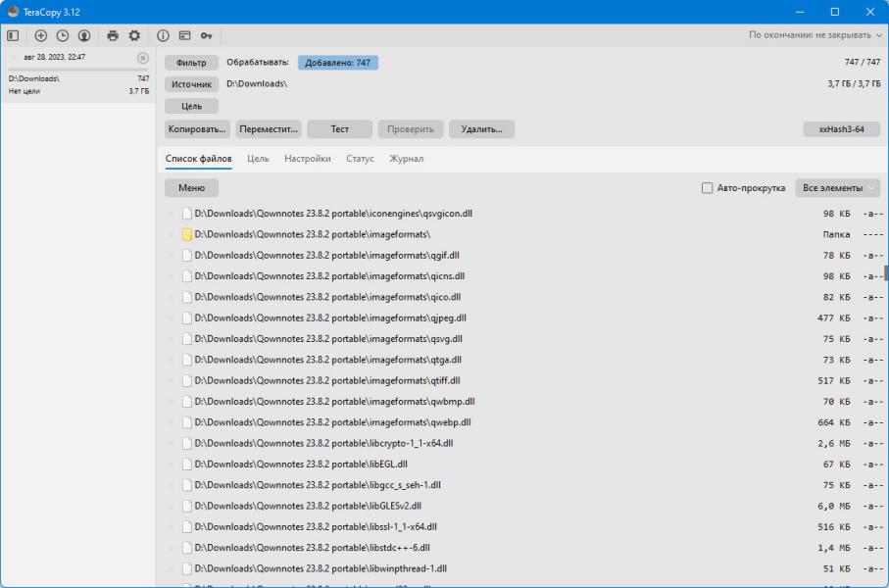Viewport: 889px width, 588px height.
Task: Enable the Авто-прокрутка checkbox
Action: pos(707,188)
